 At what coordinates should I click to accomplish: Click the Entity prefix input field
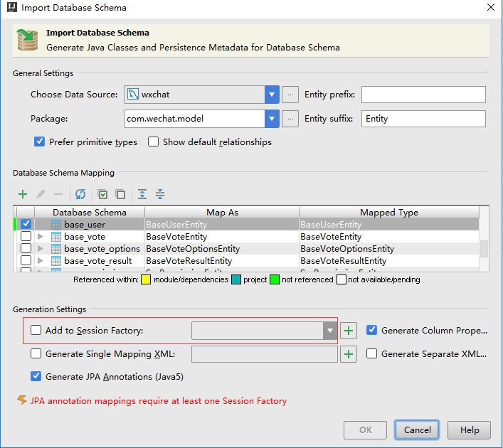[x=423, y=95]
